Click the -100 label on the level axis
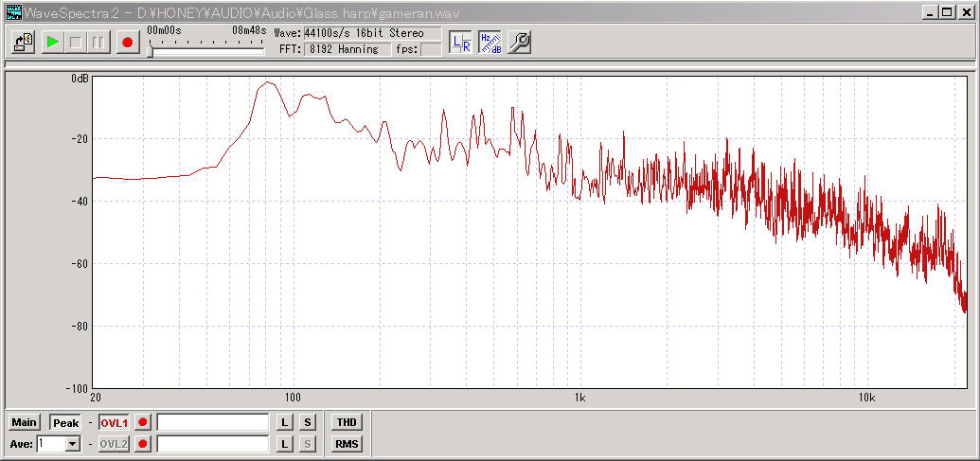Screen dimensions: 980x461 point(77,388)
